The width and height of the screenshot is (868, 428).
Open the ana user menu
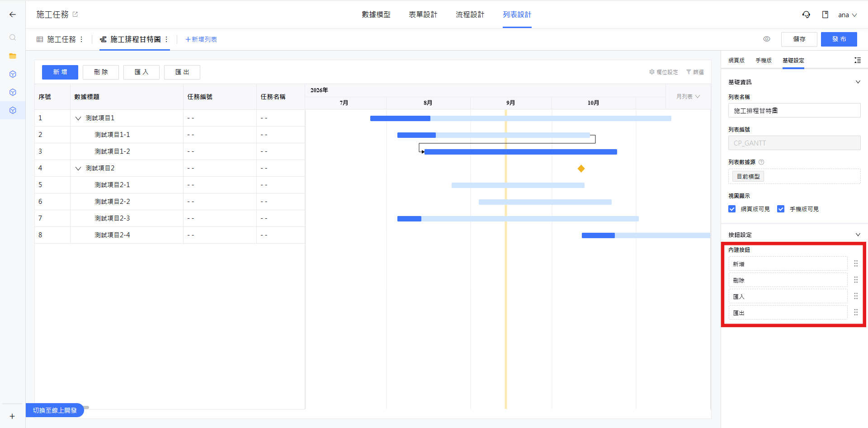click(x=848, y=15)
